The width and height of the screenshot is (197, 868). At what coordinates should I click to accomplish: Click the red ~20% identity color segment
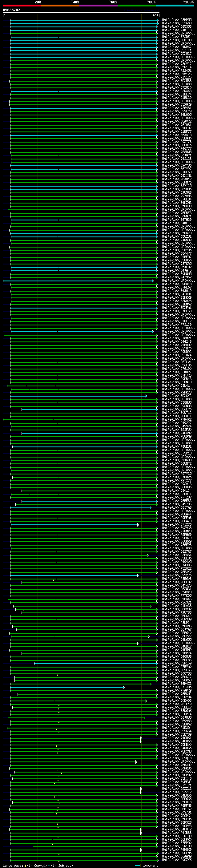point(22,6)
